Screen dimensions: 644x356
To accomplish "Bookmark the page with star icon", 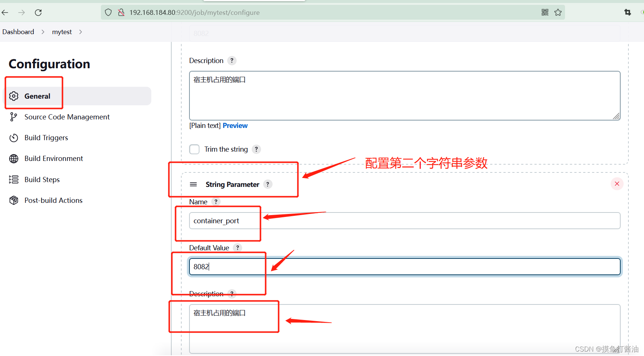I will [x=558, y=13].
